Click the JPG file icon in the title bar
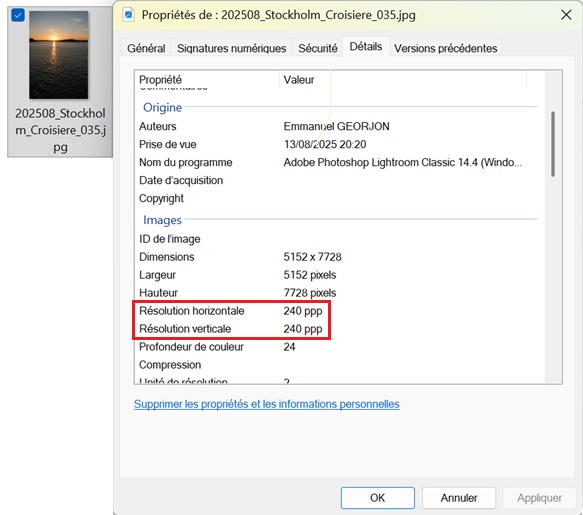The width and height of the screenshot is (583, 515). tap(129, 15)
